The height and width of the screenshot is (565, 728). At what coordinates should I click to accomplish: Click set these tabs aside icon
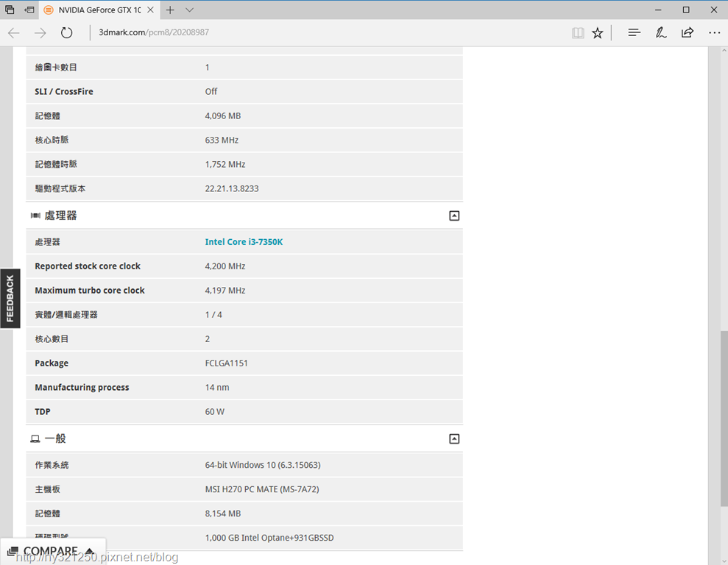point(29,10)
